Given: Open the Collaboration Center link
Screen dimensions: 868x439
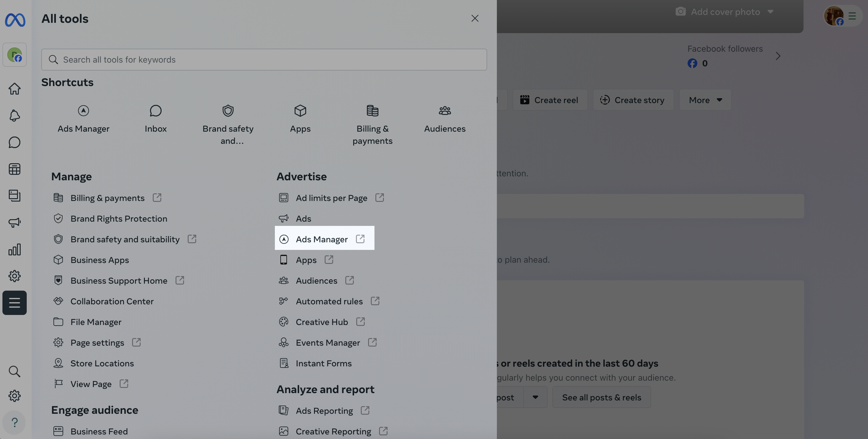Looking at the screenshot, I should pyautogui.click(x=112, y=301).
